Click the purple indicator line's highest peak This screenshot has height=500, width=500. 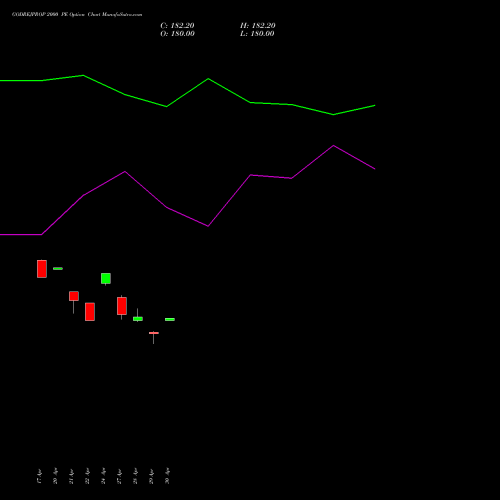(333, 146)
